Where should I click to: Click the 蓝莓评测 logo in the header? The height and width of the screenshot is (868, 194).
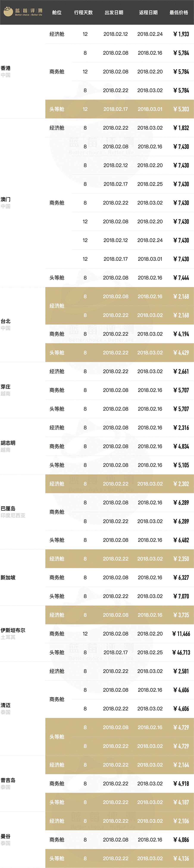[x=23, y=12]
